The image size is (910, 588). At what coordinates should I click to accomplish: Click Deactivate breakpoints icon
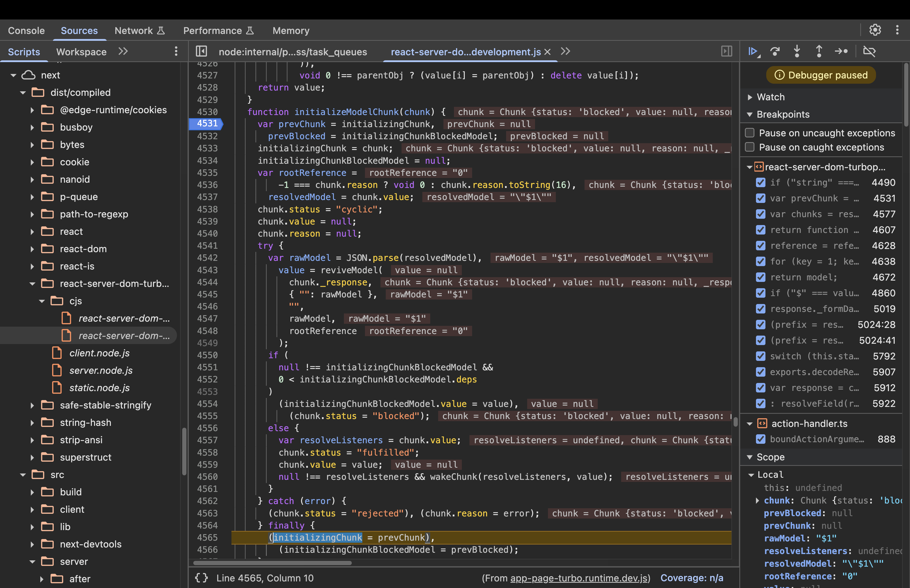click(x=869, y=51)
